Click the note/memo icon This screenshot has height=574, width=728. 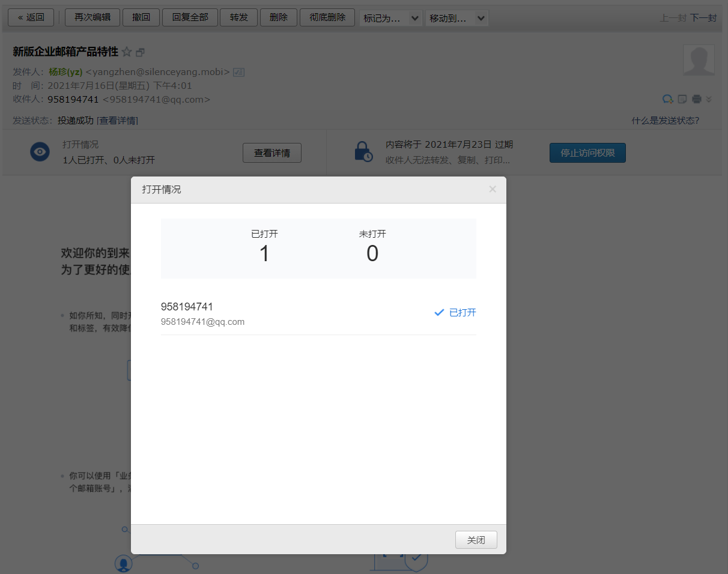[x=682, y=99]
